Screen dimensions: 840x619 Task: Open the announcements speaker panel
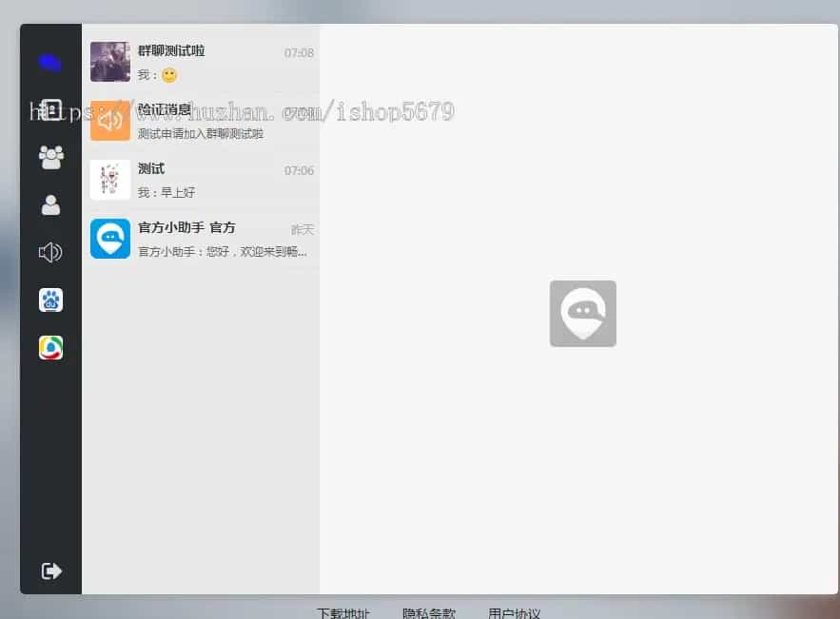coord(49,252)
